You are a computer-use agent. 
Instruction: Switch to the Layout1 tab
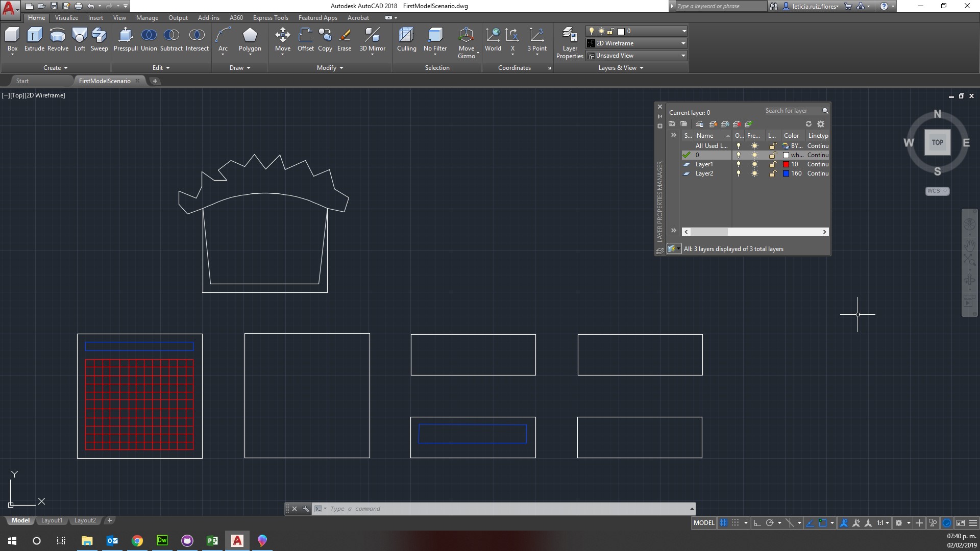(x=52, y=520)
